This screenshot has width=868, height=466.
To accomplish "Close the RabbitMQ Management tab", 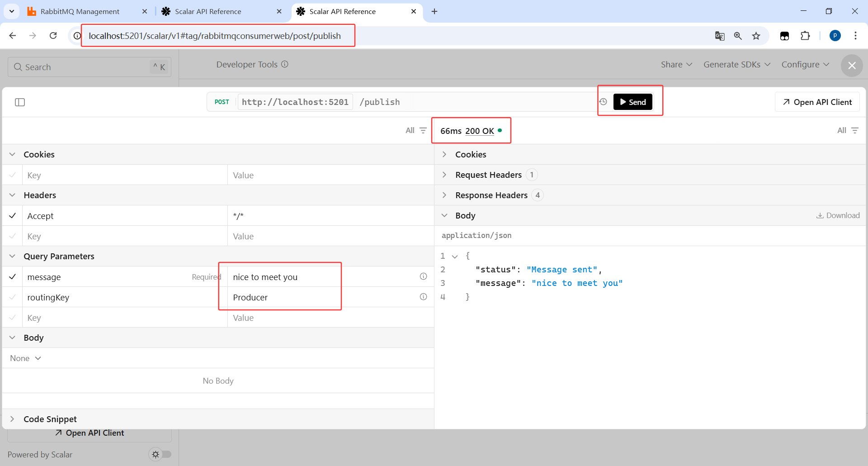I will pyautogui.click(x=145, y=11).
